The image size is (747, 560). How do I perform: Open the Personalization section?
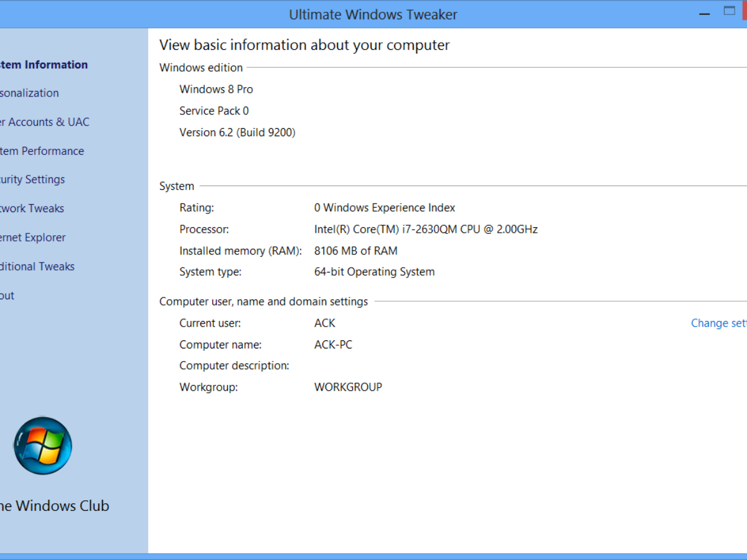coord(29,93)
